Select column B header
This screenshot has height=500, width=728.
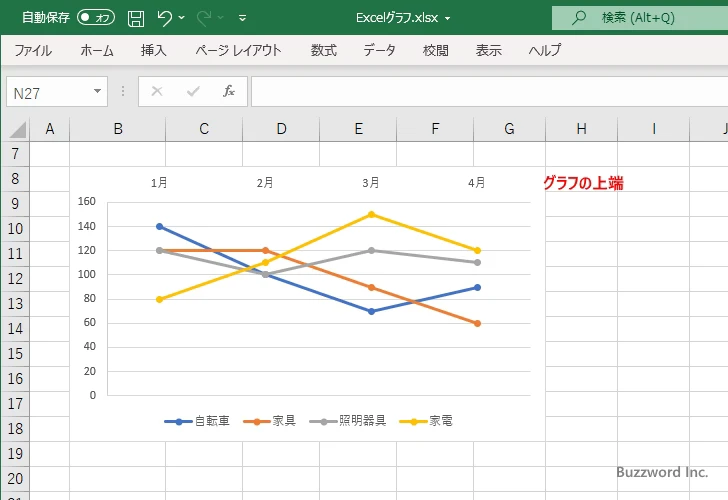[118, 129]
